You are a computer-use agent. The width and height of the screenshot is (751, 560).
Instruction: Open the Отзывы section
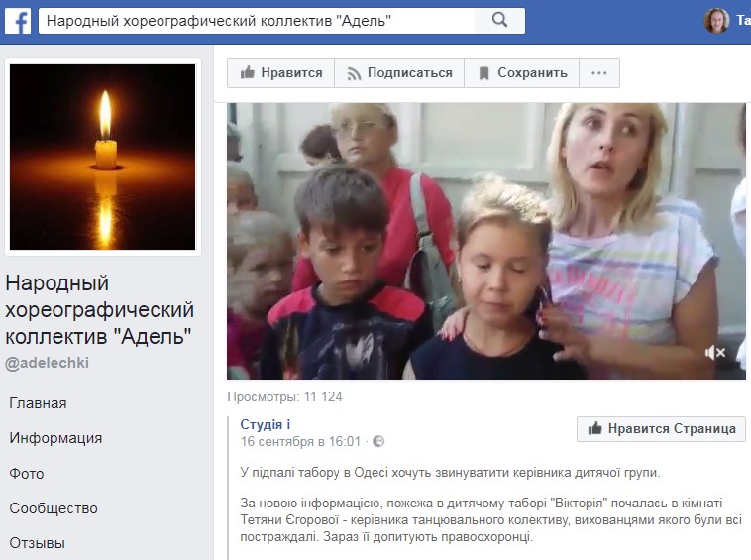click(37, 543)
